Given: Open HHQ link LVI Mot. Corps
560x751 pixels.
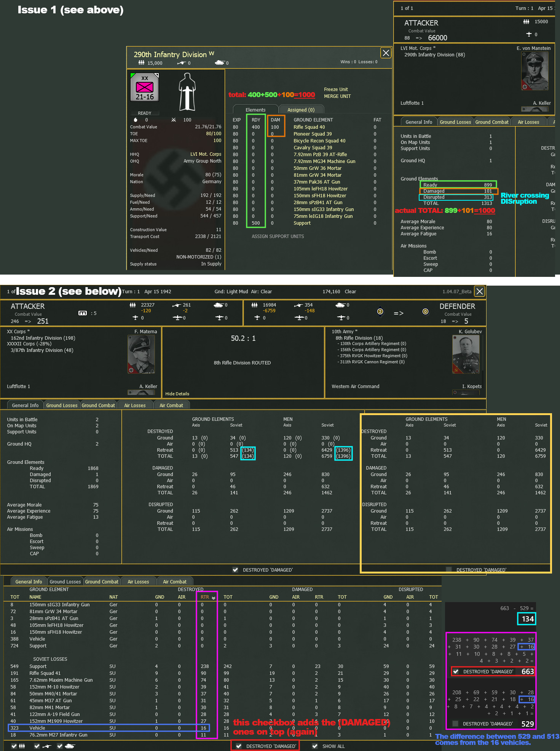Looking at the screenshot, I should coord(206,154).
